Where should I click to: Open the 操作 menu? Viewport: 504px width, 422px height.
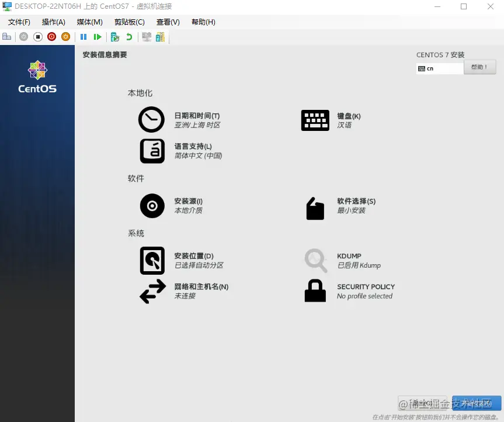point(53,22)
